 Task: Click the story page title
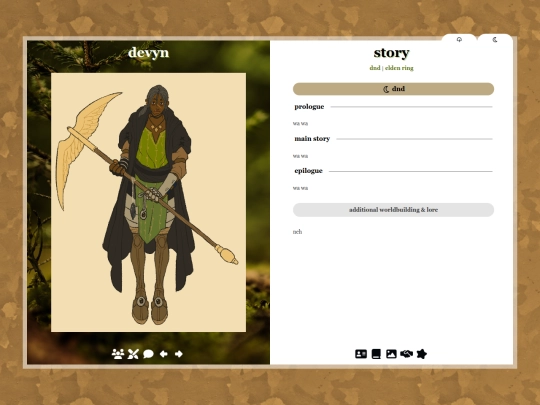(x=392, y=53)
